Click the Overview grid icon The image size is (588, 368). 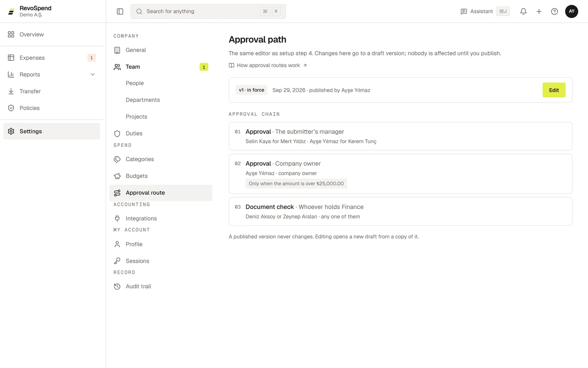(11, 34)
